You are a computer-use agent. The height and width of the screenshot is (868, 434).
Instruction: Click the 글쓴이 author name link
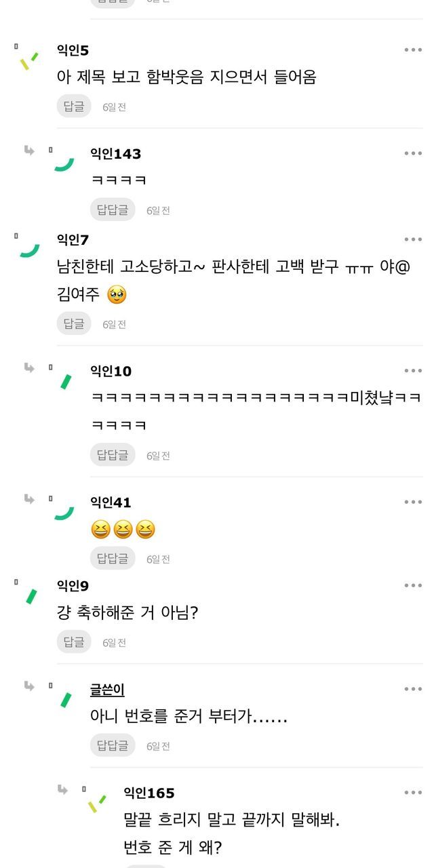[107, 690]
